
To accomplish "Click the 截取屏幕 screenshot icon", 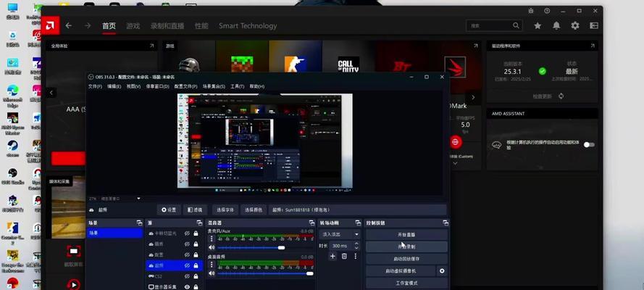I will [73, 251].
